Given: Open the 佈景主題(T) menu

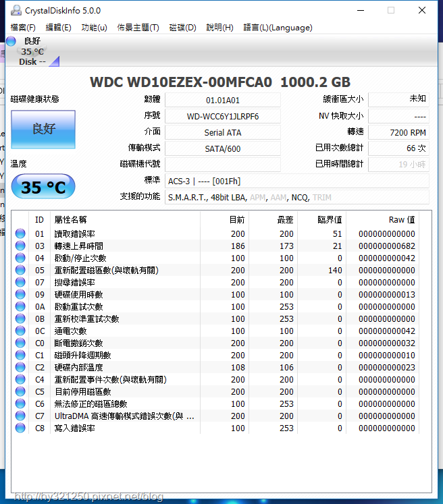Looking at the screenshot, I should click(x=138, y=28).
